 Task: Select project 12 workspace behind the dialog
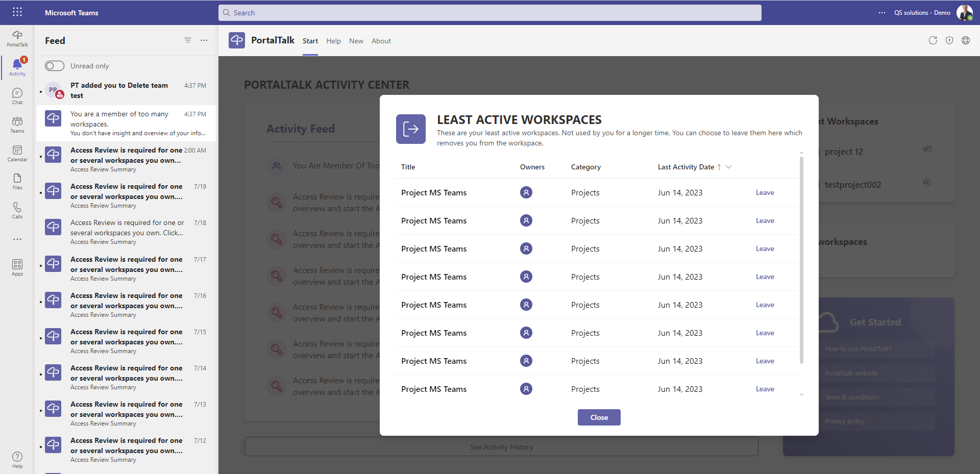pos(844,152)
